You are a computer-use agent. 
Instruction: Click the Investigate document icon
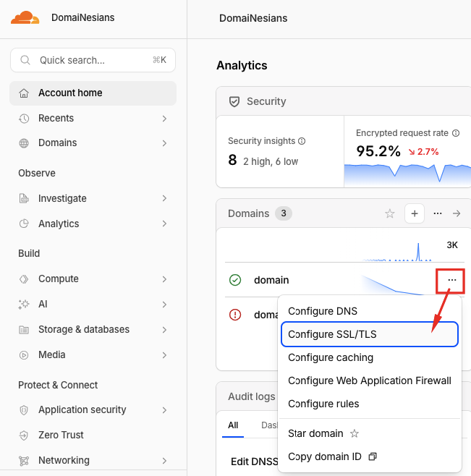pos(24,198)
